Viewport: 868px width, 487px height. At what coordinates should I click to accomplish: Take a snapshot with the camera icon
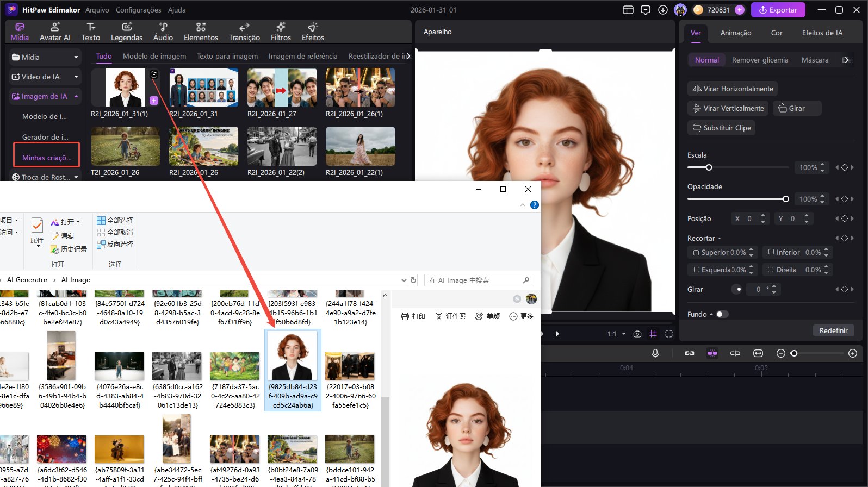[637, 334]
